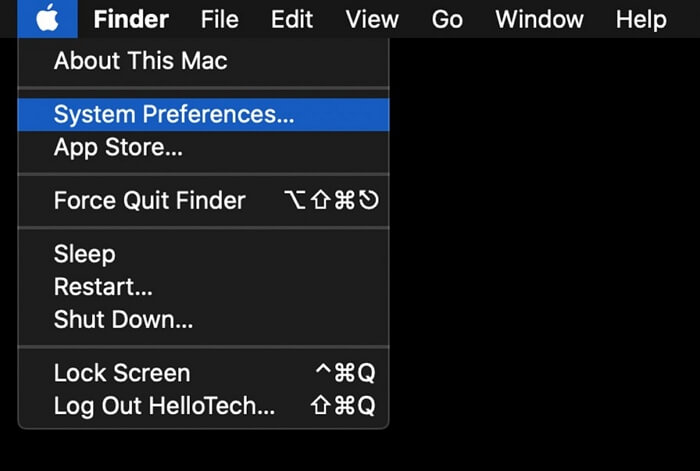The image size is (700, 471).
Task: Choose About This Mac
Action: pyautogui.click(x=141, y=61)
